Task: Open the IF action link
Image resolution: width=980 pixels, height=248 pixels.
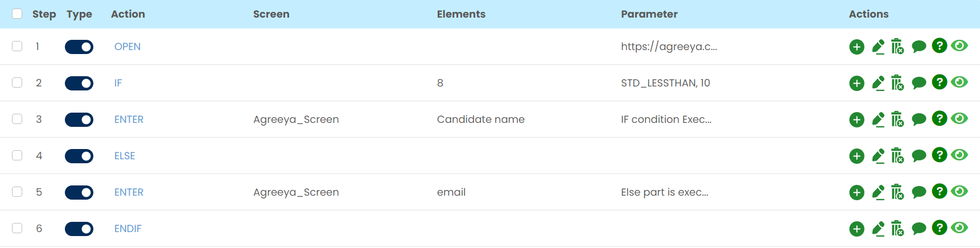Action: (118, 83)
